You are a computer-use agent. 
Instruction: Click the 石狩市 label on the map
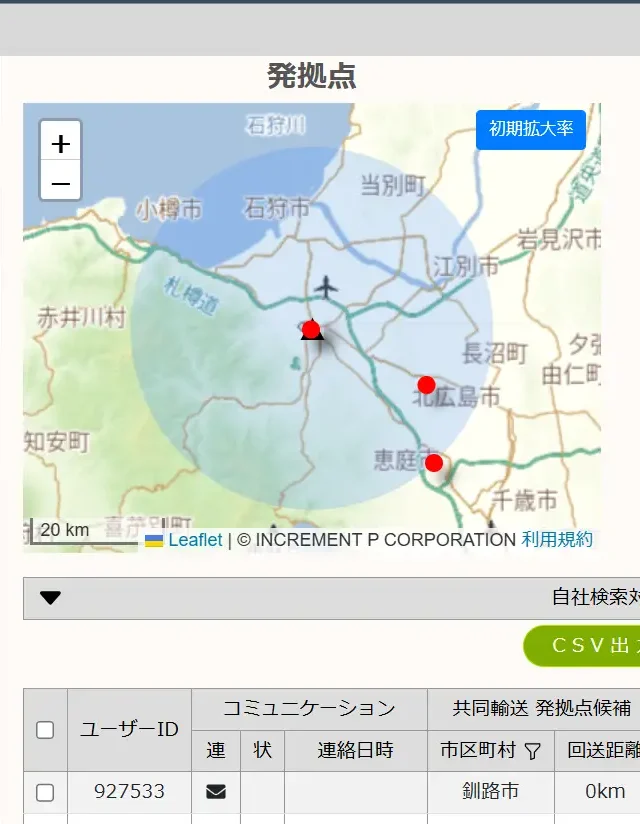[x=277, y=208]
